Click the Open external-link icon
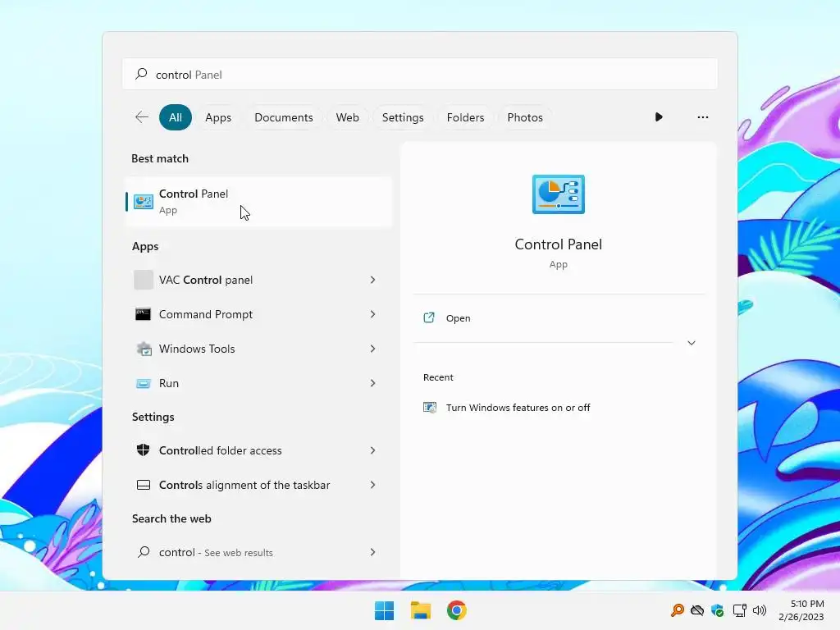840x630 pixels. coord(428,317)
